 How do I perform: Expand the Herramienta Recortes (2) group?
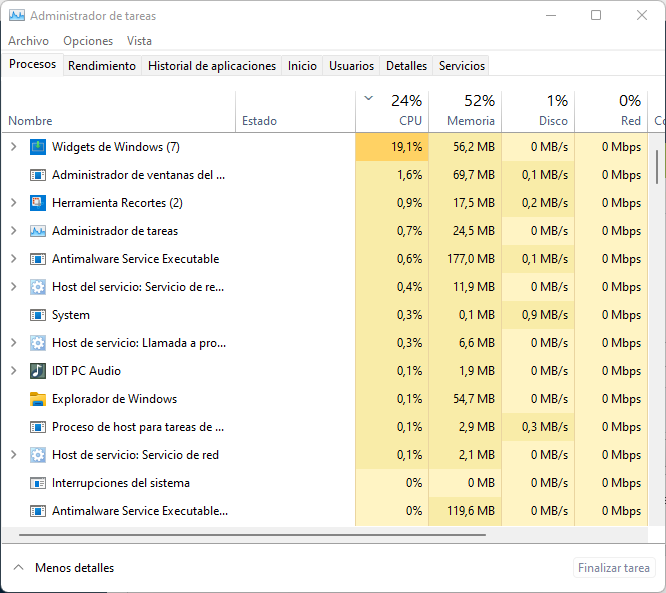[14, 203]
